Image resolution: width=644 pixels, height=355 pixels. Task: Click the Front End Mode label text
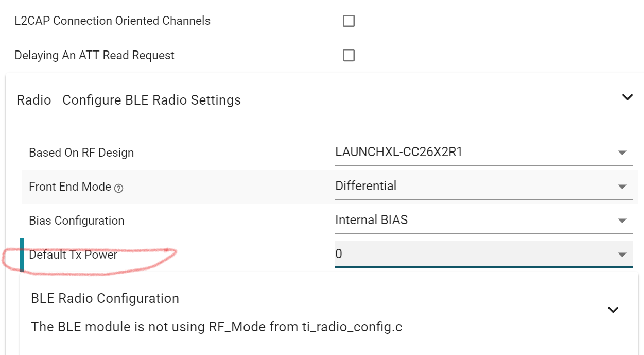click(70, 187)
